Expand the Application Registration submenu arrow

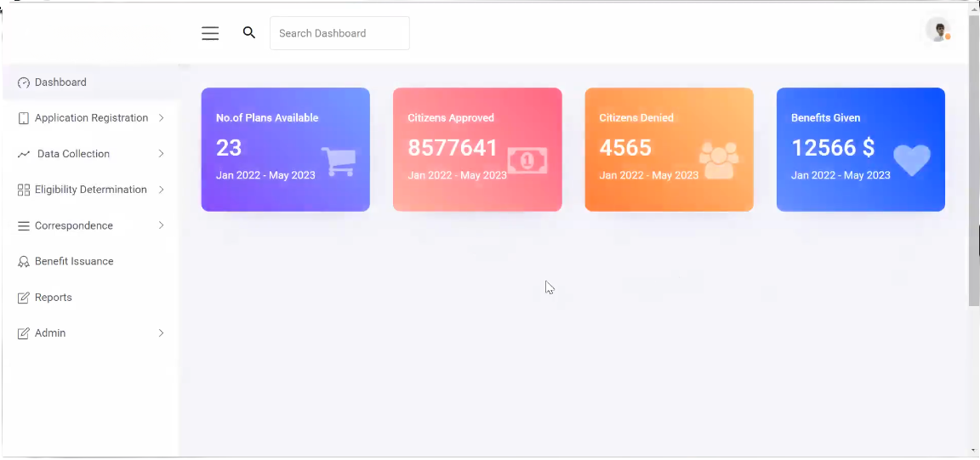pyautogui.click(x=161, y=118)
